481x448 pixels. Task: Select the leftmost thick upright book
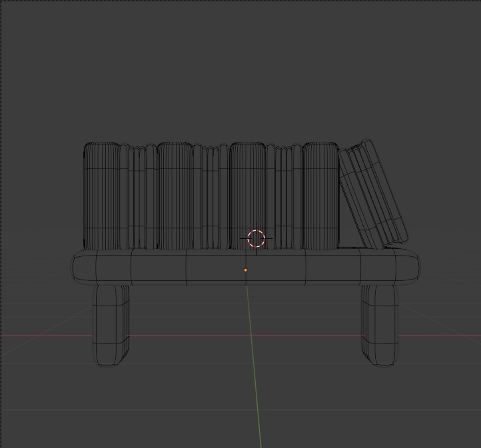point(101,196)
